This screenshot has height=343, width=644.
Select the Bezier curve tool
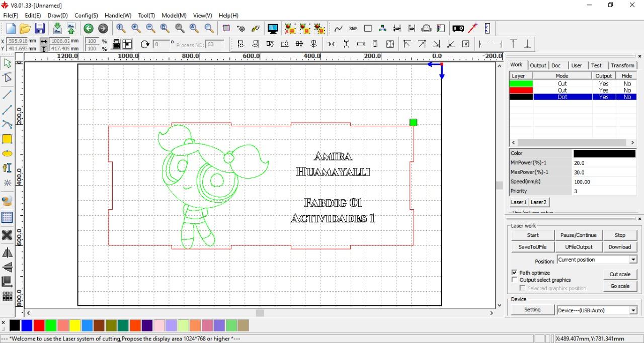pyautogui.click(x=7, y=124)
